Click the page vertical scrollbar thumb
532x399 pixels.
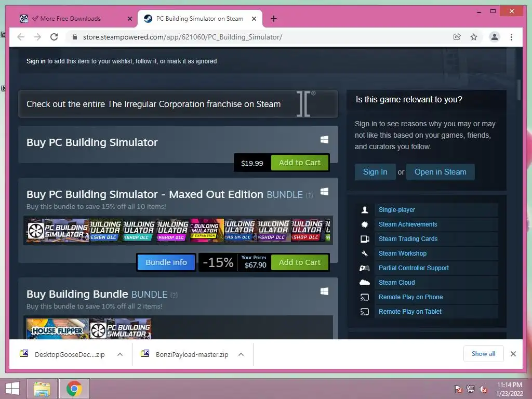tap(519, 89)
